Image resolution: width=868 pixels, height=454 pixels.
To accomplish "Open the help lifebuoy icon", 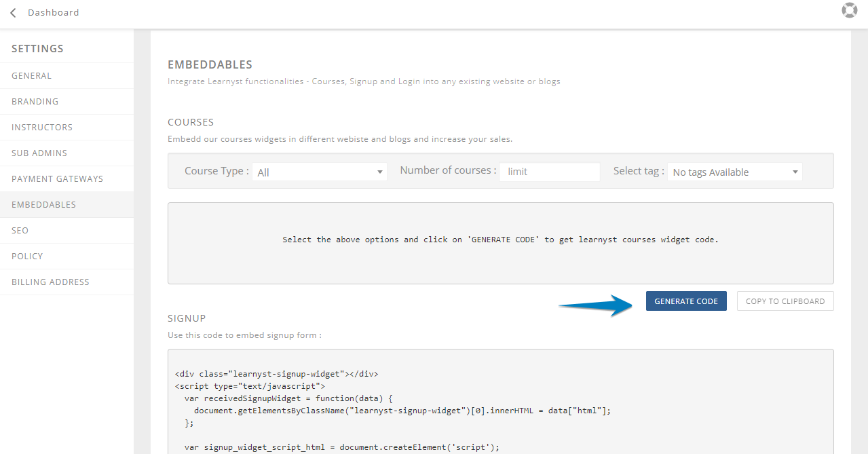I will coord(849,10).
